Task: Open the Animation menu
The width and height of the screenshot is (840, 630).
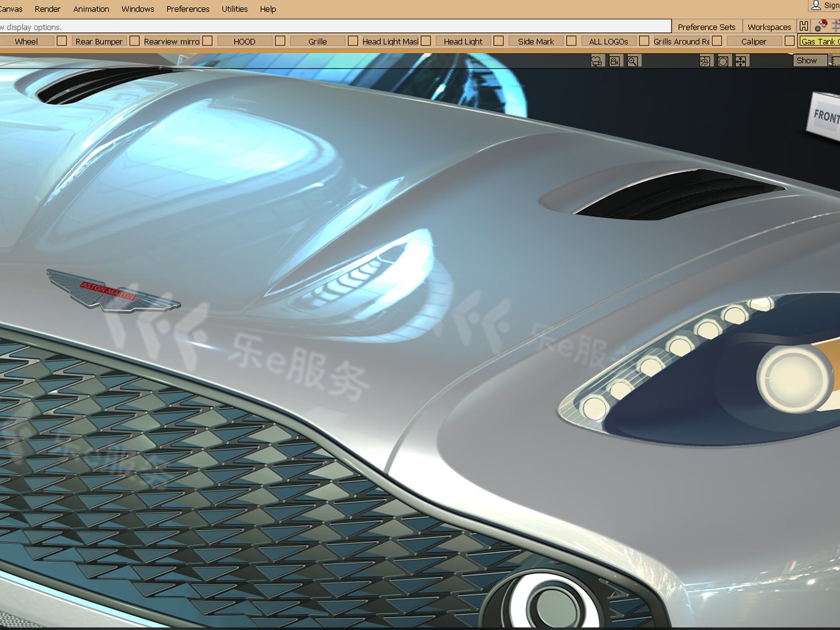Action: [x=91, y=8]
